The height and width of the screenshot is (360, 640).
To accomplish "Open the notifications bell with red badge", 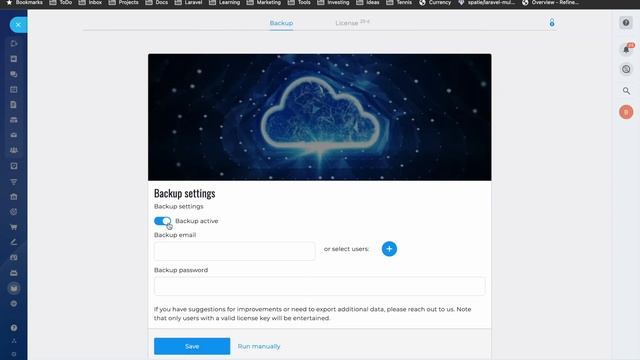I will click(627, 49).
